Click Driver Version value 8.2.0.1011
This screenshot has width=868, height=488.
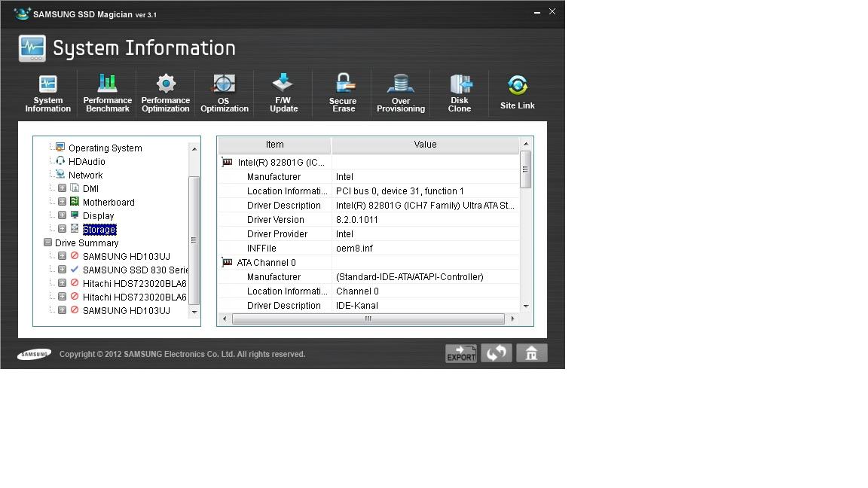[357, 220]
